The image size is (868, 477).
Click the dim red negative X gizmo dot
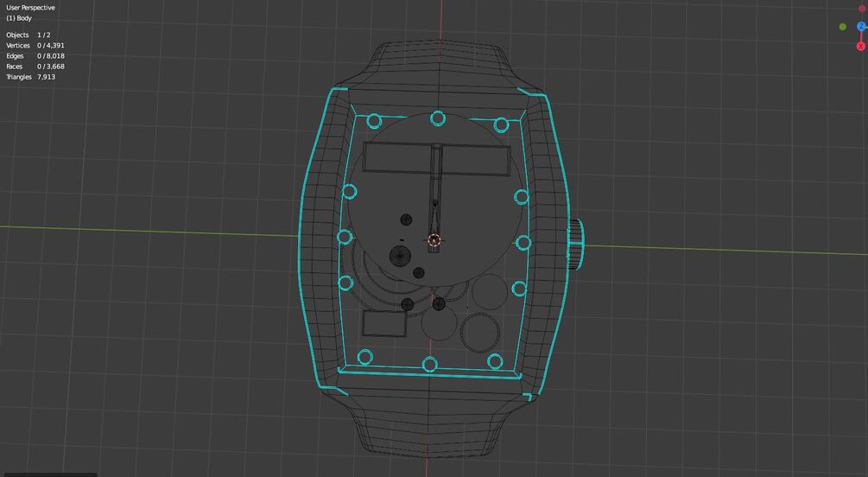(x=862, y=9)
